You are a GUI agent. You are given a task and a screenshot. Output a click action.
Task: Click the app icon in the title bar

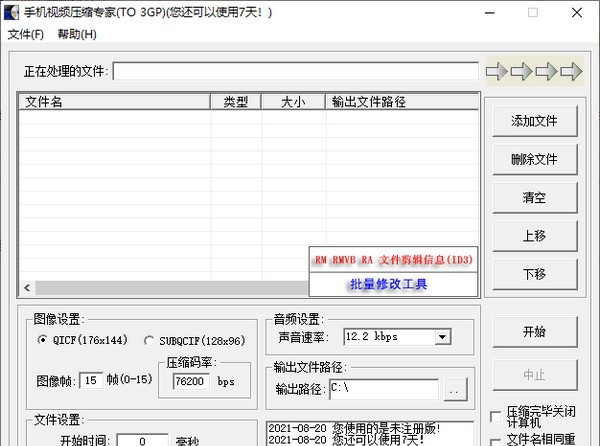coord(11,13)
